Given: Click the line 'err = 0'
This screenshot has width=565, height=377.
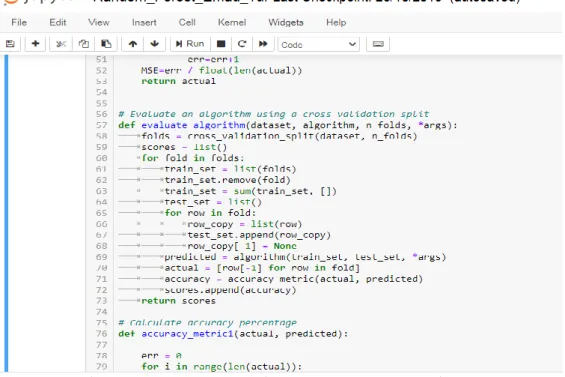Looking at the screenshot, I should point(161,356).
